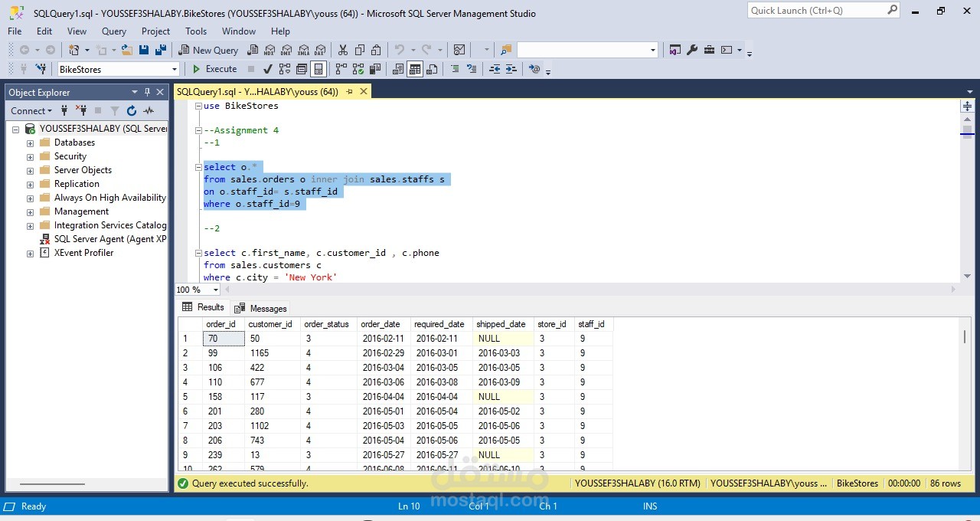Toggle Include Actual Execution Plan

click(x=341, y=69)
